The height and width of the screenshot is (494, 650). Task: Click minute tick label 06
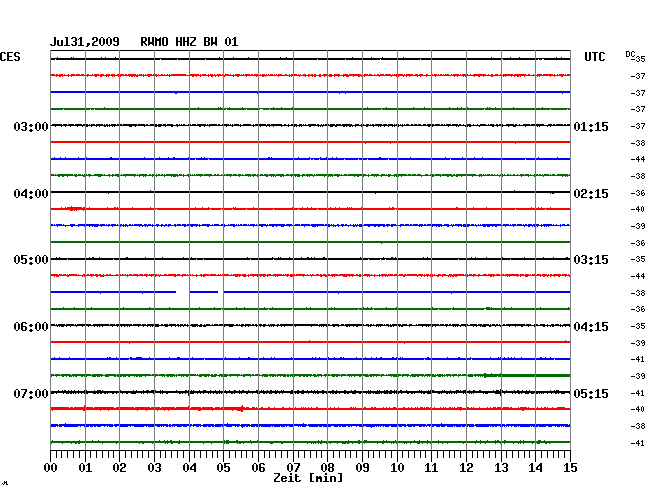(x=258, y=468)
